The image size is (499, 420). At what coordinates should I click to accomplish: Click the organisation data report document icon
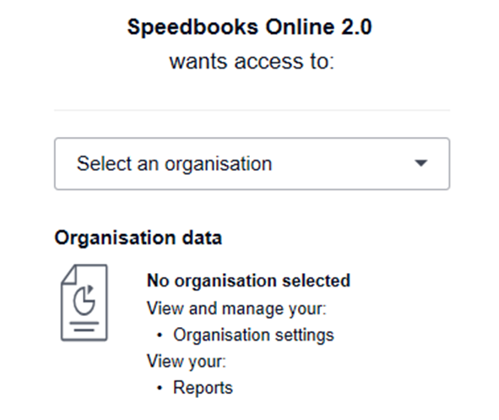(x=84, y=303)
